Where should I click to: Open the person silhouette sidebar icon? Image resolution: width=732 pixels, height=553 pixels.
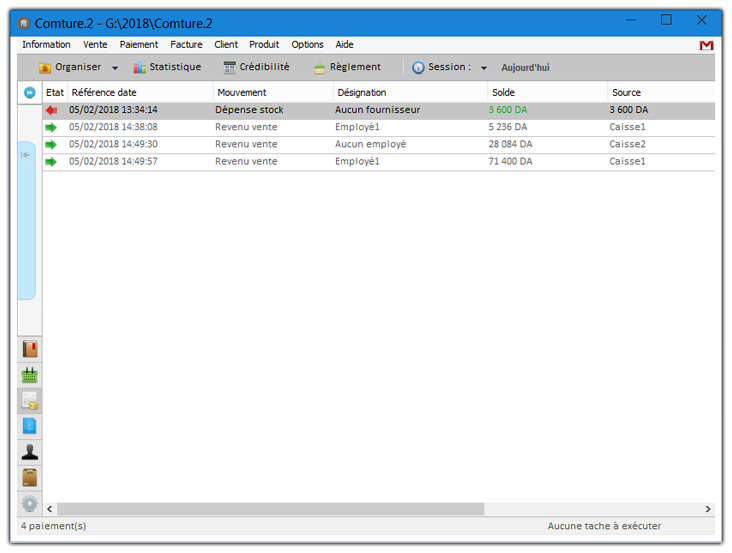30,452
